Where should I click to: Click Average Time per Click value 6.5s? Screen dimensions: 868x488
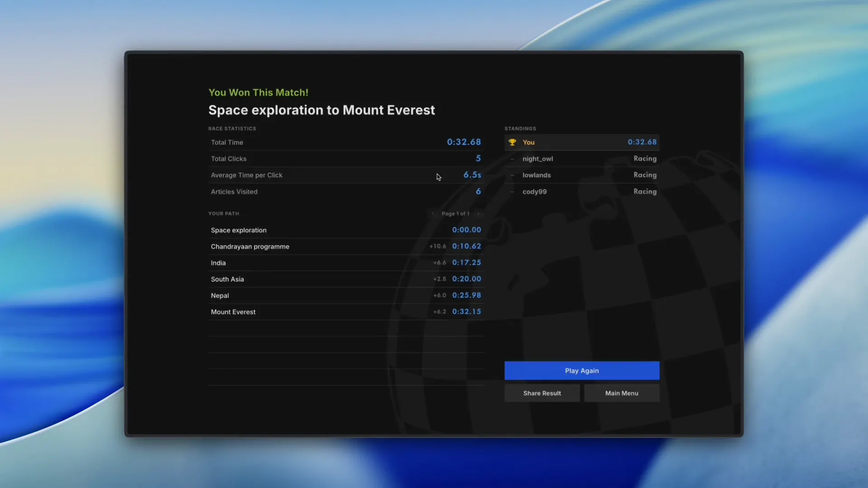472,175
